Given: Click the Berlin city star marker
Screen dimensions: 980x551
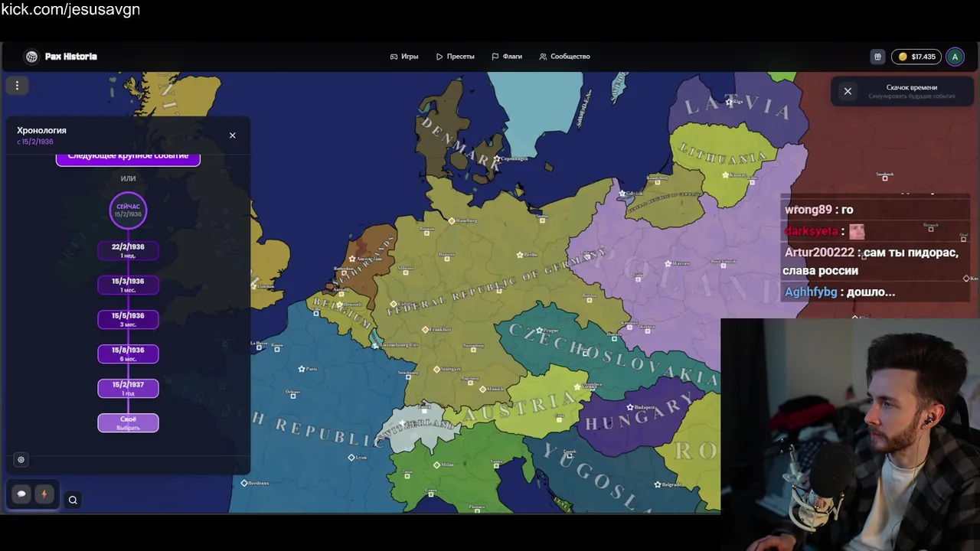Looking at the screenshot, I should click(x=520, y=255).
